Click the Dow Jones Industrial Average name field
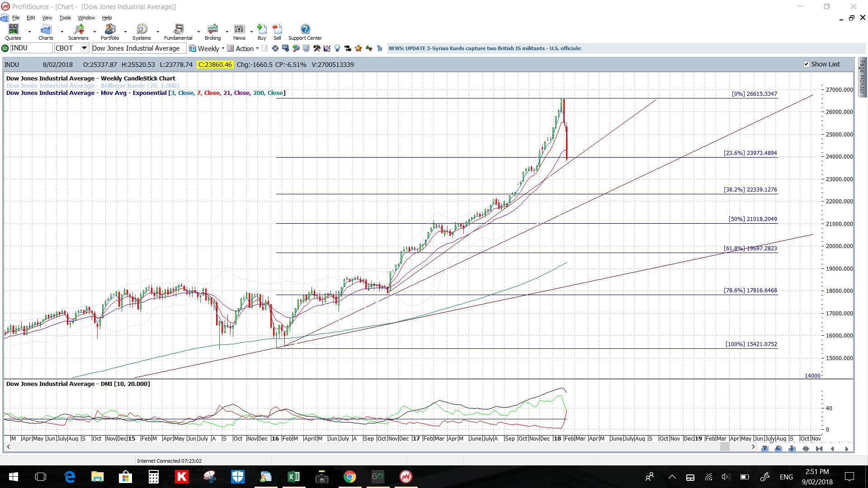This screenshot has width=868, height=488. coord(139,48)
